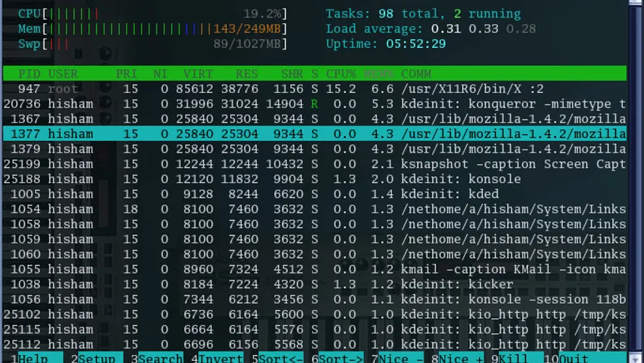
Task: Sort by the PID column header
Action: pos(29,73)
